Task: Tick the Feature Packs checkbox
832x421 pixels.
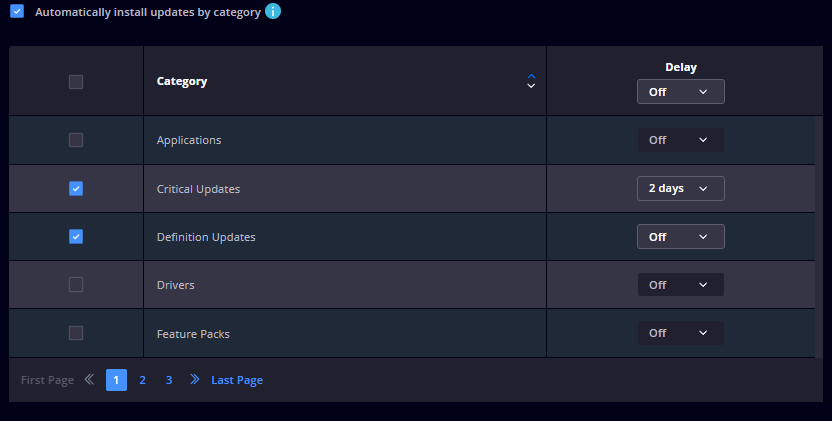Action: pyautogui.click(x=76, y=333)
